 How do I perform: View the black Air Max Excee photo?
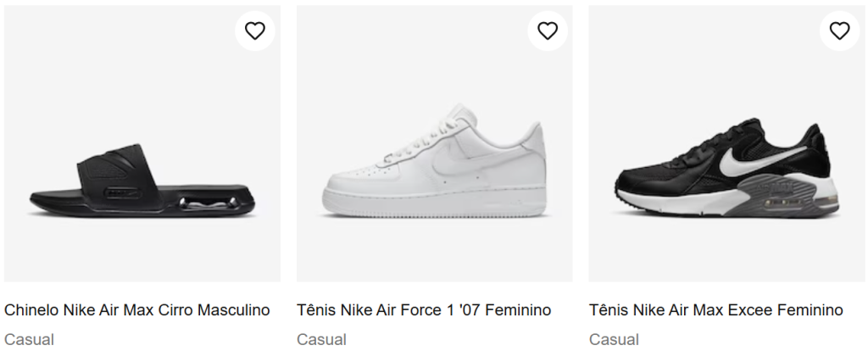tap(727, 144)
